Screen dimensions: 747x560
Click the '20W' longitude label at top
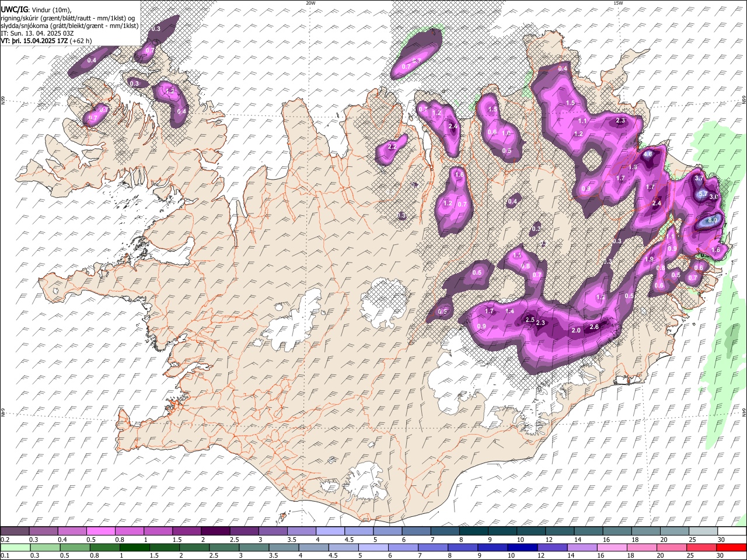point(310,3)
